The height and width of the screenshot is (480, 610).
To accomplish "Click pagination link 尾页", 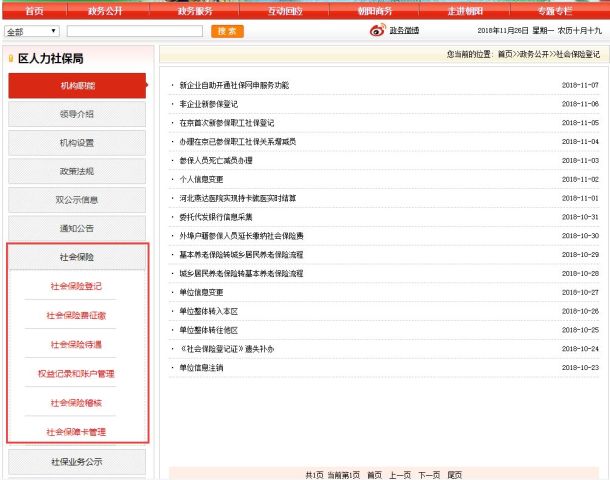I will [455, 475].
